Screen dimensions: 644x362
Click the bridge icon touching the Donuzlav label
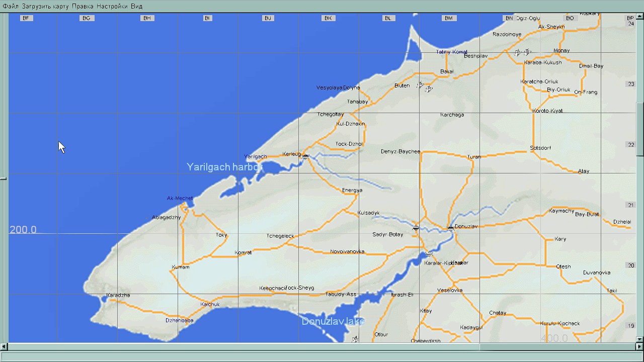click(x=450, y=228)
